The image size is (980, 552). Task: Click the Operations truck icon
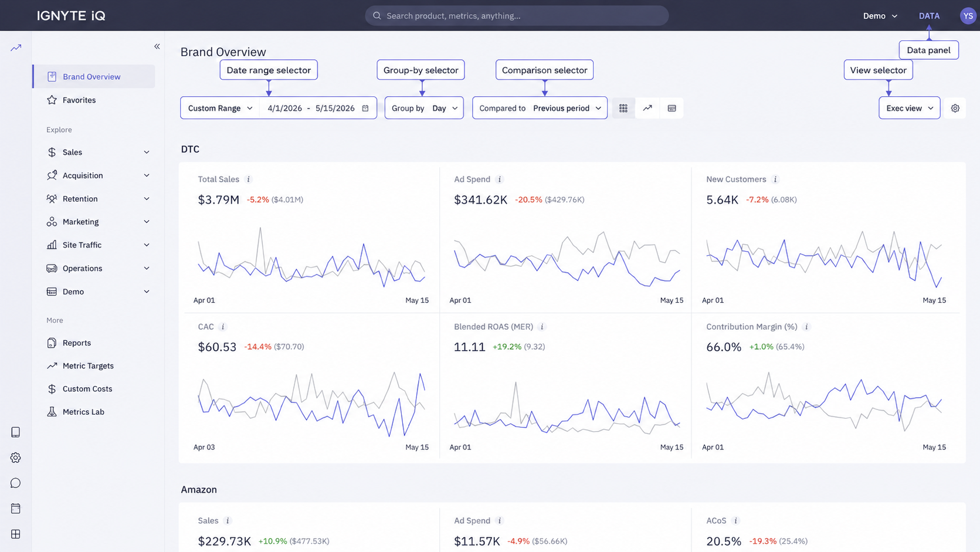pyautogui.click(x=52, y=268)
